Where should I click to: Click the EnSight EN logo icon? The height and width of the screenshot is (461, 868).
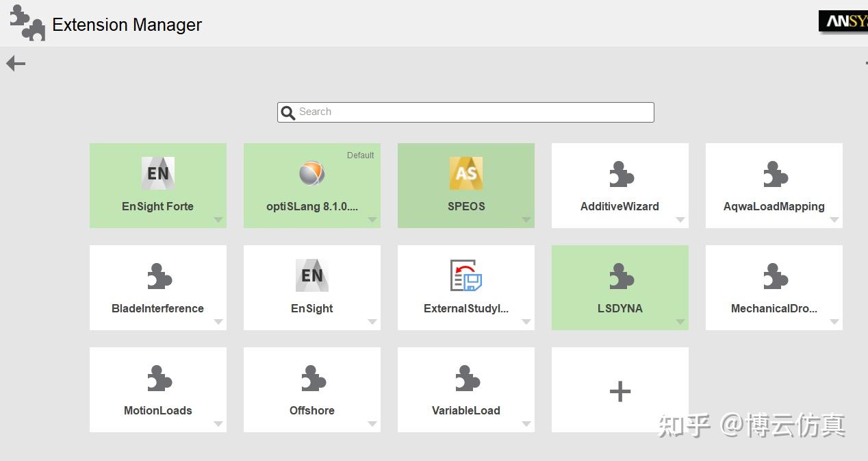[x=312, y=275]
